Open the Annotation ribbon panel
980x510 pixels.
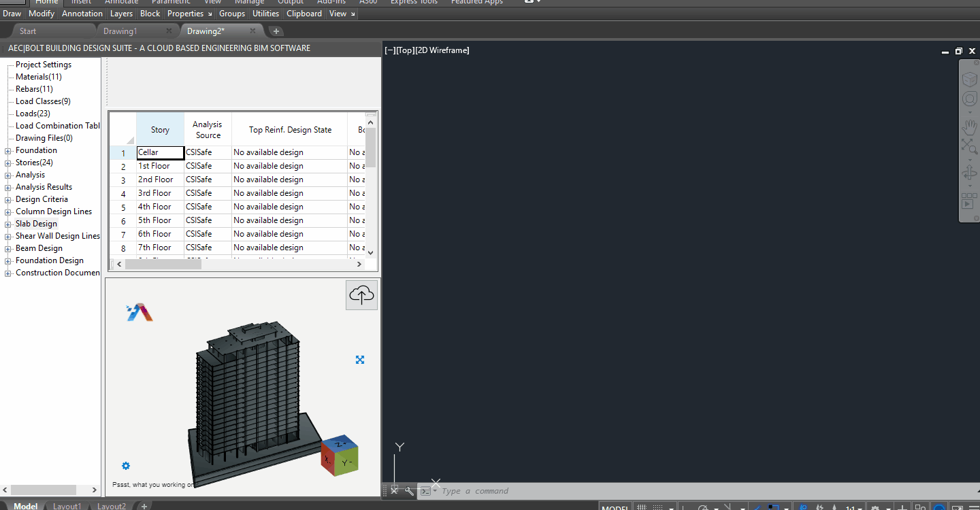click(x=82, y=14)
